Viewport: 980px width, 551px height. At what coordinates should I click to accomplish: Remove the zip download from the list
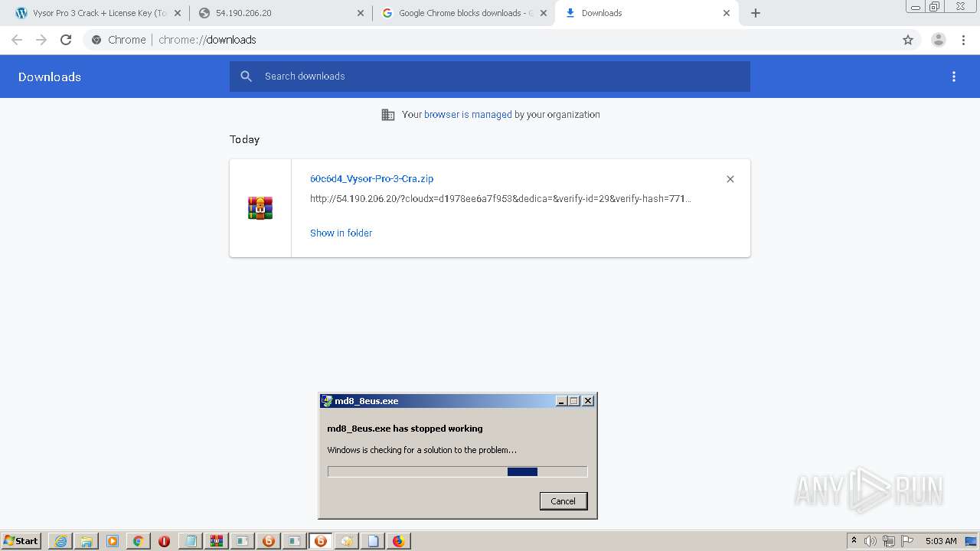(x=730, y=179)
